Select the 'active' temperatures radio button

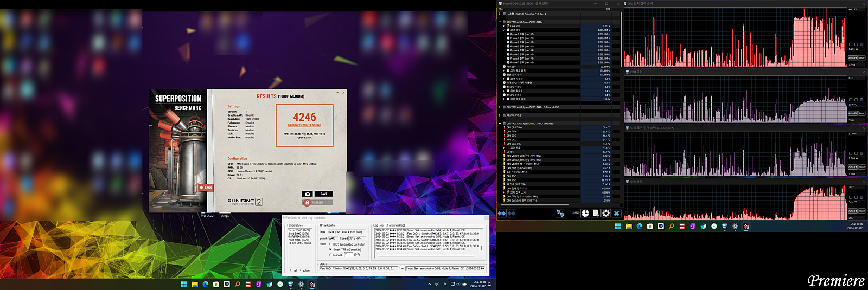coord(300,270)
